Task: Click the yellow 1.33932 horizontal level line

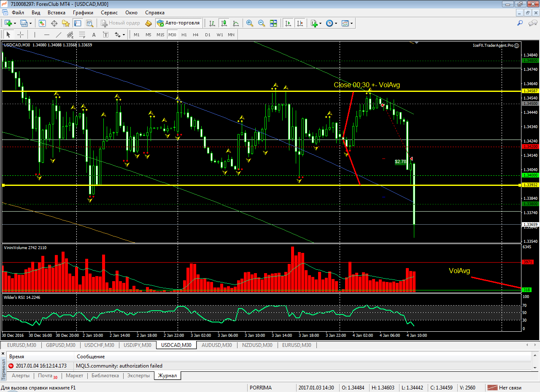Action: (253, 185)
